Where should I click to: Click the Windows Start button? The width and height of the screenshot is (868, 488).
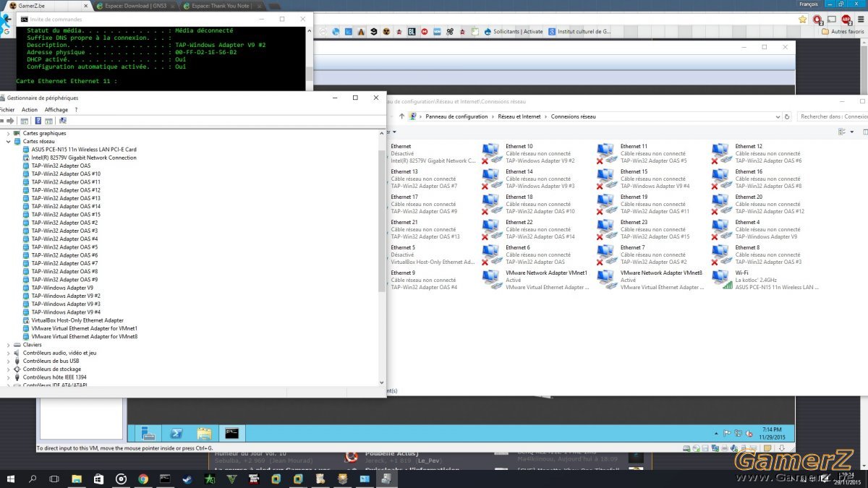coord(12,479)
